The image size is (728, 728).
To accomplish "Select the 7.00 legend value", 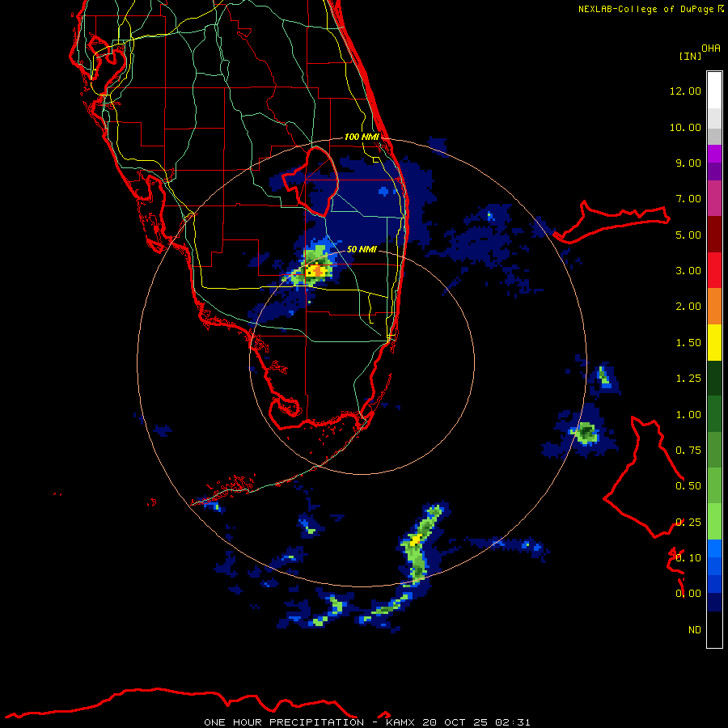I will [688, 199].
